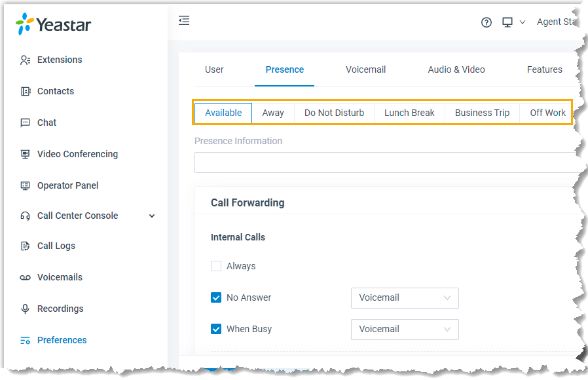Select the Away presence status
Viewport: 588px width, 380px height.
pos(273,113)
